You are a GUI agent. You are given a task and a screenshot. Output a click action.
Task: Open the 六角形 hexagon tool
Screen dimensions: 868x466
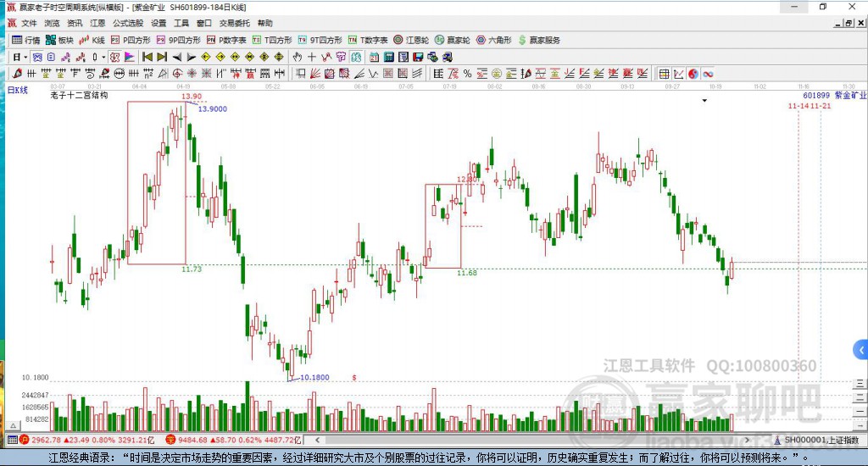tap(494, 40)
